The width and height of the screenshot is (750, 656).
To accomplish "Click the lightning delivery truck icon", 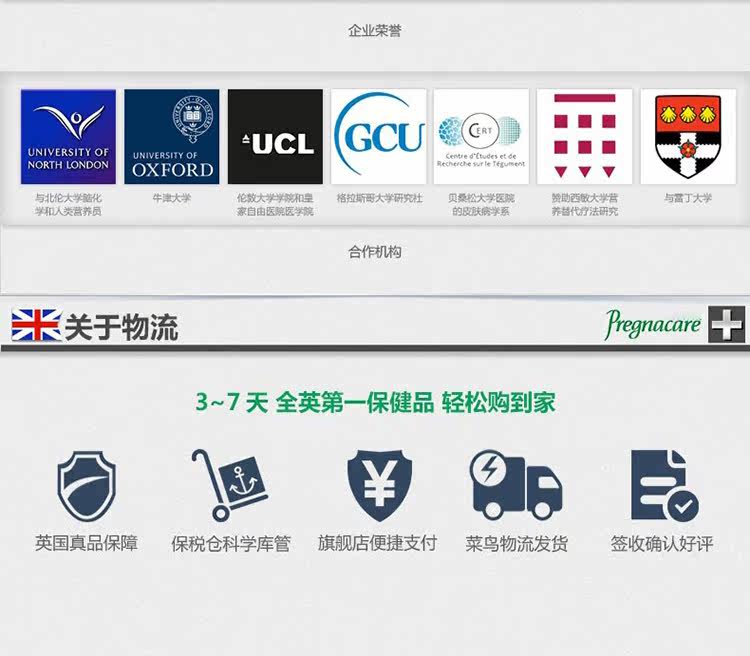I will [516, 485].
